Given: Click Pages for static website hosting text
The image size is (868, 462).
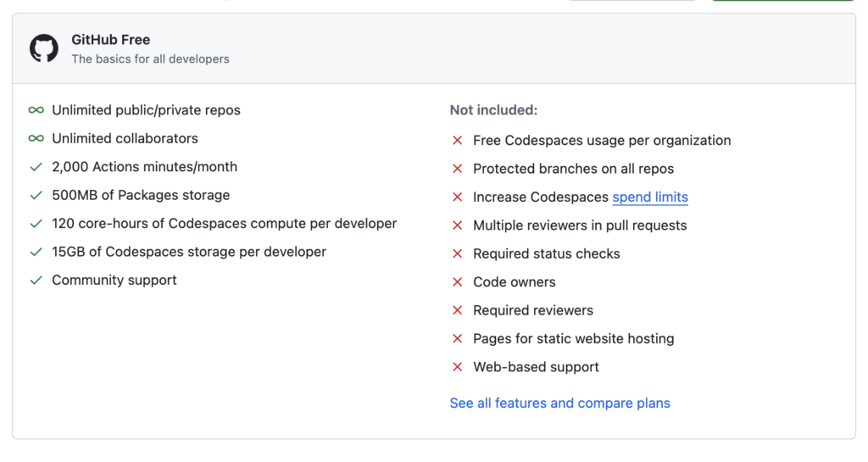Looking at the screenshot, I should (573, 339).
